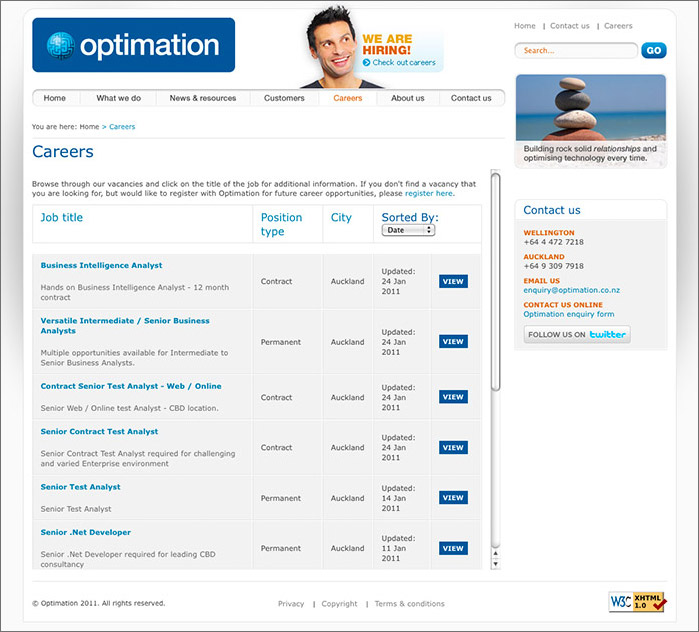This screenshot has height=632, width=699.
Task: Click the Contact us sidebar heading
Action: click(x=551, y=210)
